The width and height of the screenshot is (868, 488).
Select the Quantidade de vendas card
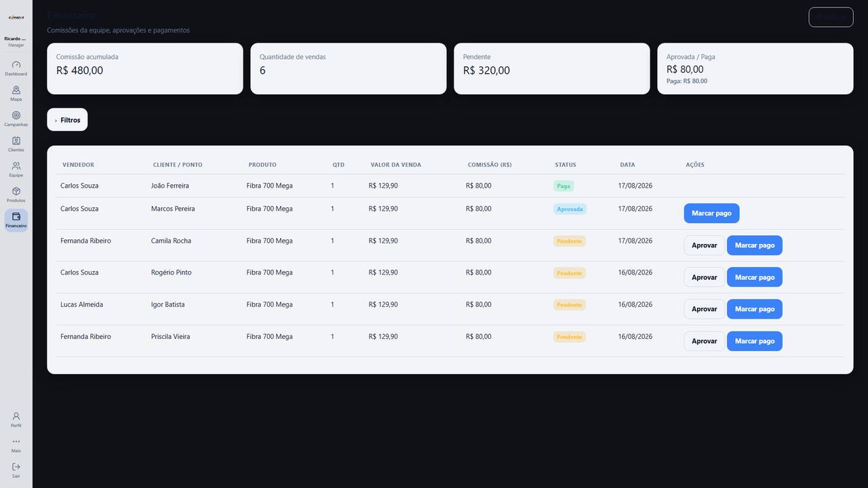tap(349, 68)
